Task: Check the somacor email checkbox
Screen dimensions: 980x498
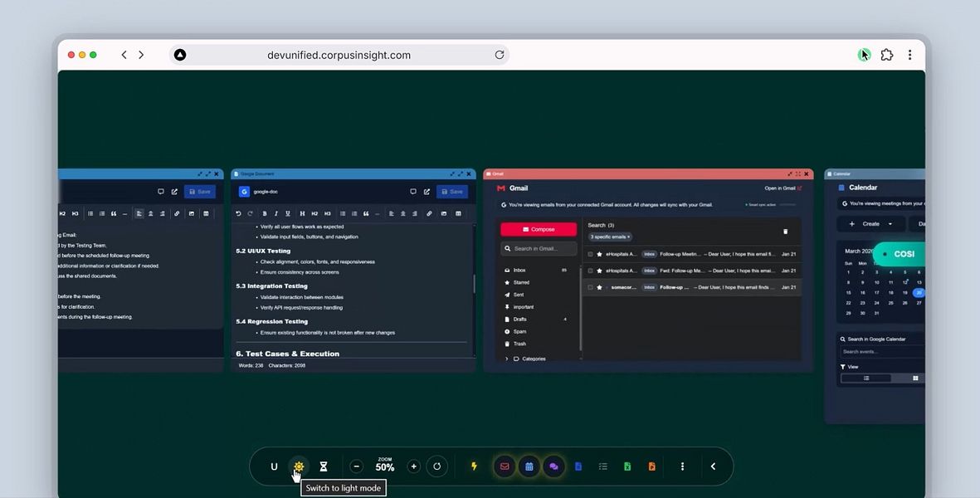Action: [590, 287]
